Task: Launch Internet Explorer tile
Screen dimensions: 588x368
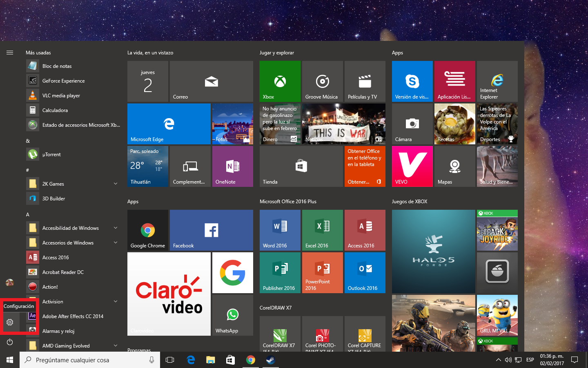Action: pyautogui.click(x=497, y=81)
